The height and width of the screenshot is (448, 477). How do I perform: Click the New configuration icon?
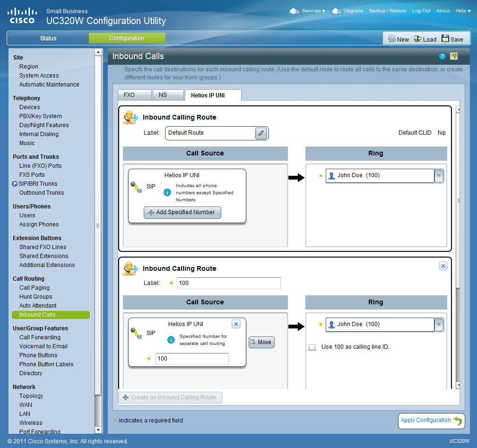pos(392,39)
